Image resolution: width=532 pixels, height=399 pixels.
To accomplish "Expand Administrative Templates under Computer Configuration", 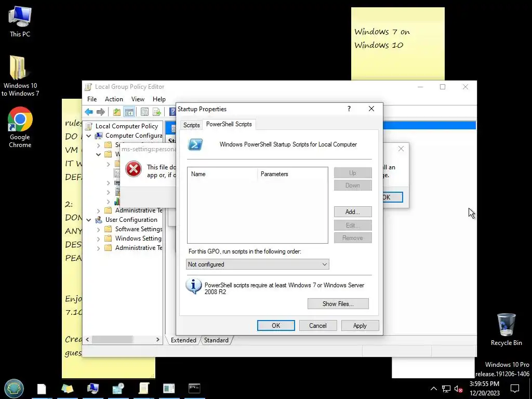I will 98,211.
